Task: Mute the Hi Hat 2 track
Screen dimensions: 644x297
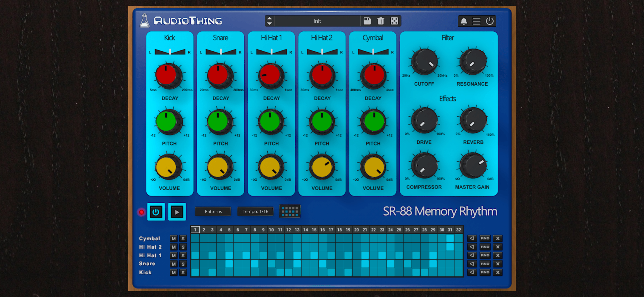Action: click(x=173, y=247)
